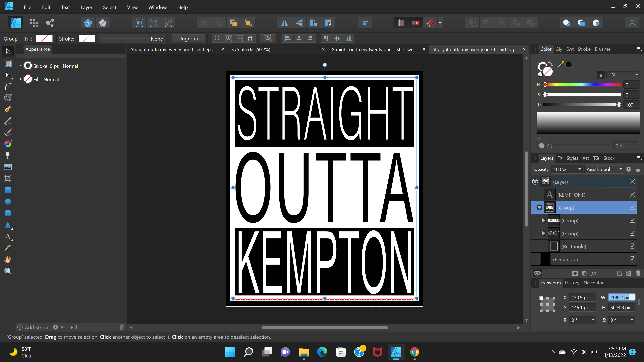Click Add Stroke in Appearance panel
644x362 pixels.
[x=33, y=327]
